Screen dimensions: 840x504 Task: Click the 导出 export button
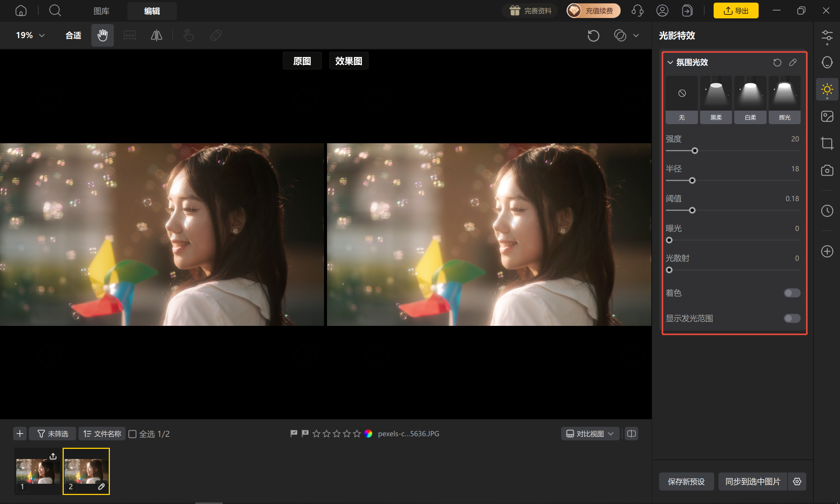(x=736, y=10)
